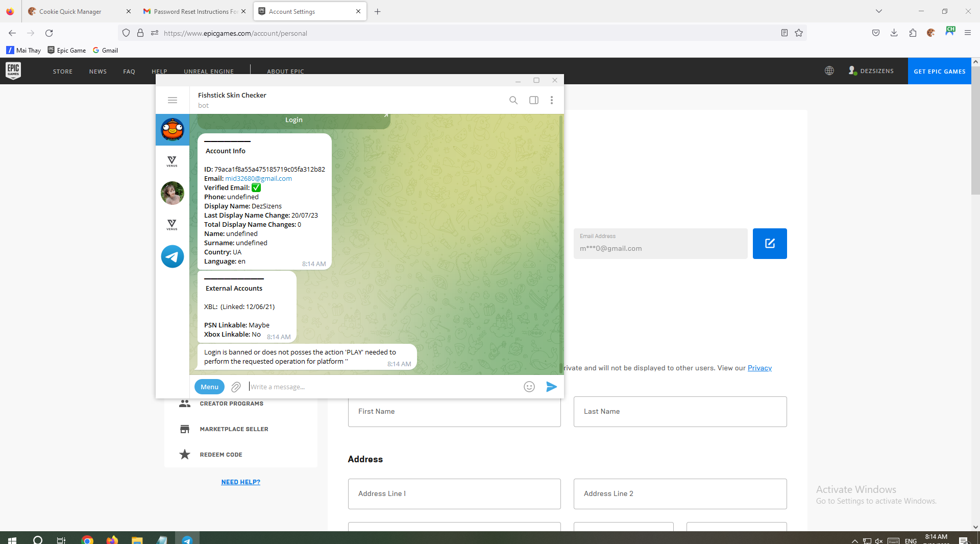Open the first Venus chat in the sidebar
Screen dimensions: 980x544
point(172,161)
